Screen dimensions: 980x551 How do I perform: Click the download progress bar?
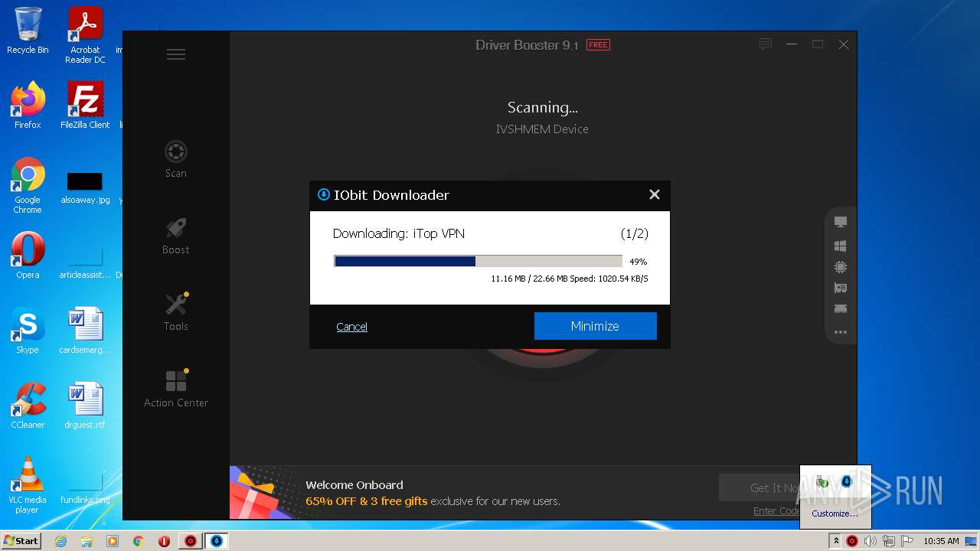pyautogui.click(x=479, y=261)
